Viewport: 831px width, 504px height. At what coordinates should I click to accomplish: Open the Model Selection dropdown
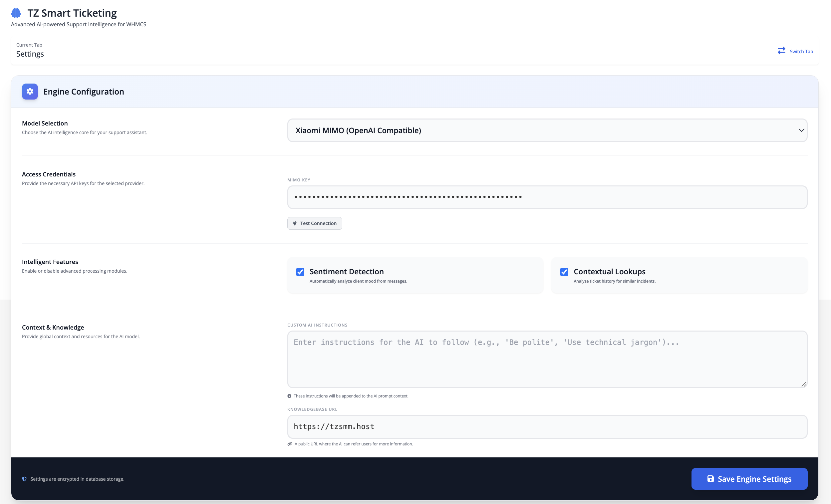(x=546, y=130)
